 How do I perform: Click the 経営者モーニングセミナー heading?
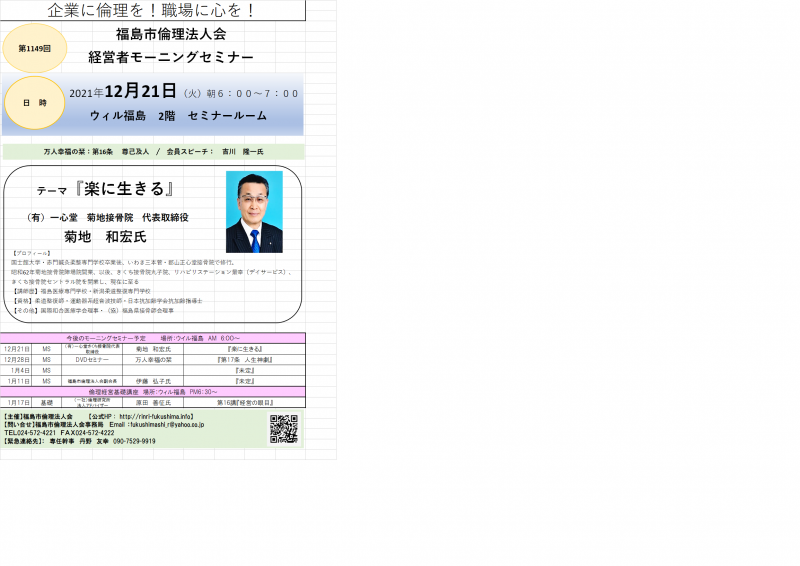click(171, 57)
